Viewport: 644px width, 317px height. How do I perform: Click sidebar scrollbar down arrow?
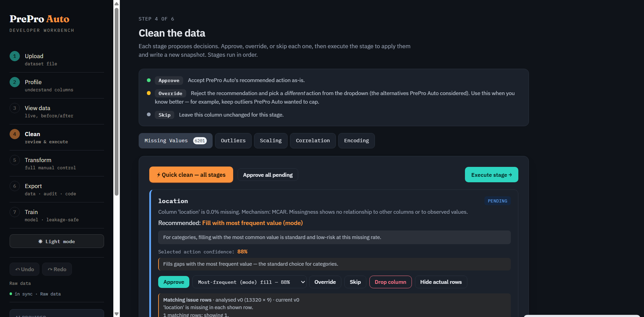[116, 314]
